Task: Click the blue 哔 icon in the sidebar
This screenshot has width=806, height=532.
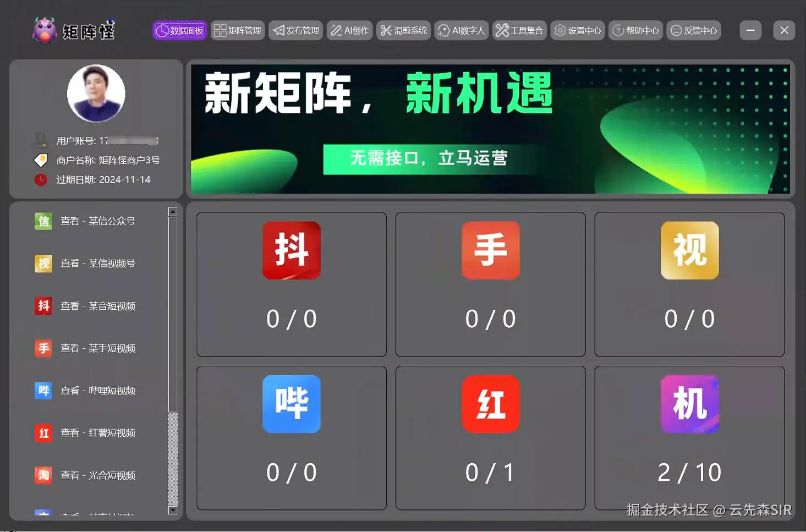Action: (x=43, y=391)
